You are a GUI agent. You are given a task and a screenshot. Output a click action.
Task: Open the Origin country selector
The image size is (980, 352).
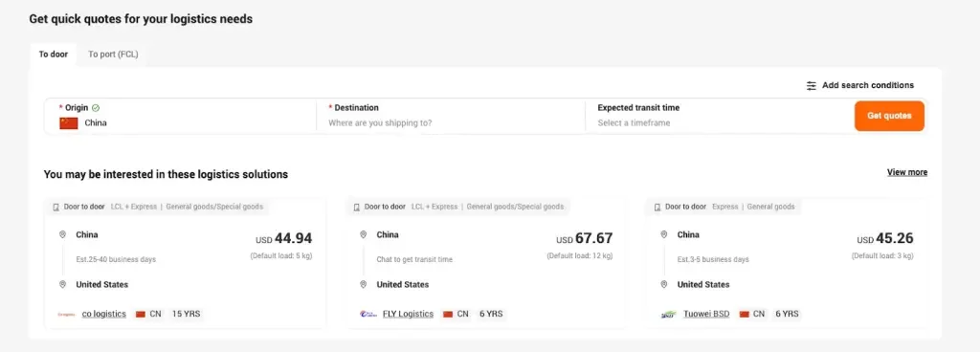pyautogui.click(x=181, y=116)
